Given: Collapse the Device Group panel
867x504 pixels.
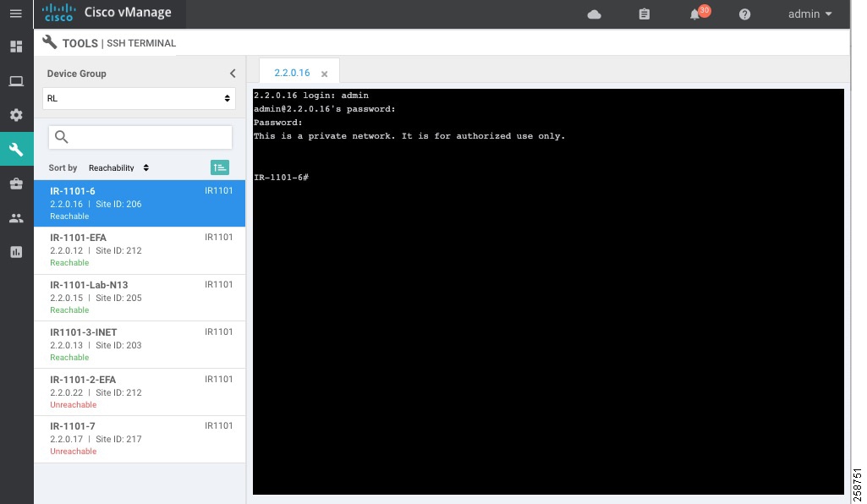Looking at the screenshot, I should (233, 74).
